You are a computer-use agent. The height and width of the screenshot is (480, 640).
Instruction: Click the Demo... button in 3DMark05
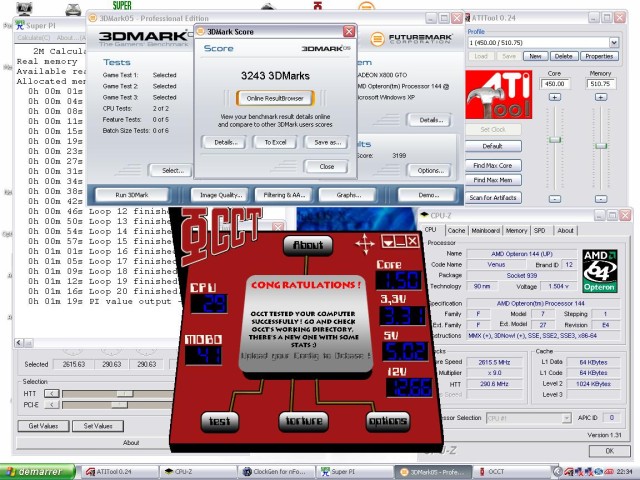pyautogui.click(x=428, y=195)
